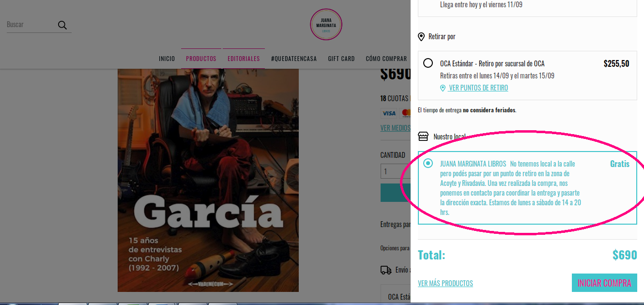
Task: Click the INICIAR COMPRA button
Action: tap(604, 283)
